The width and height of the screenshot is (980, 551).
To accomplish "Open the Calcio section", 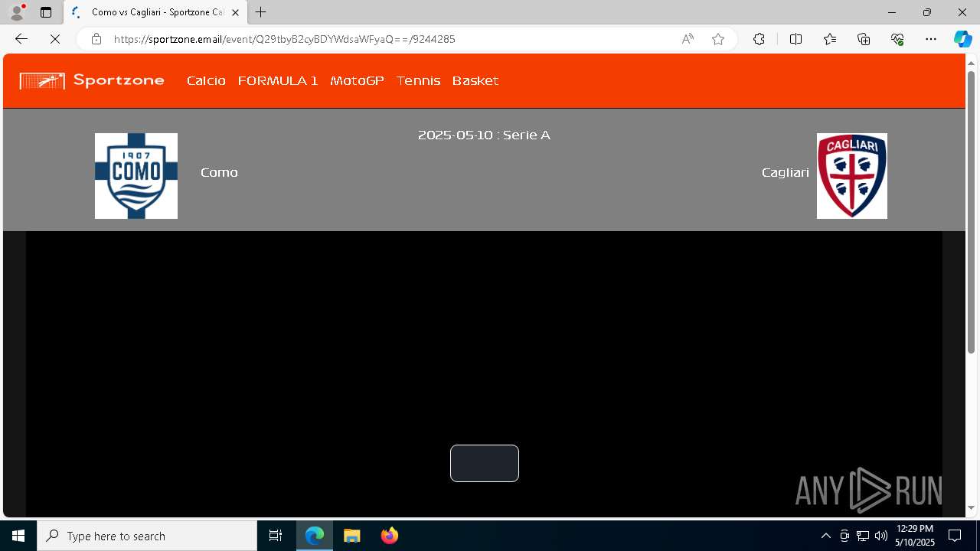I will click(206, 80).
